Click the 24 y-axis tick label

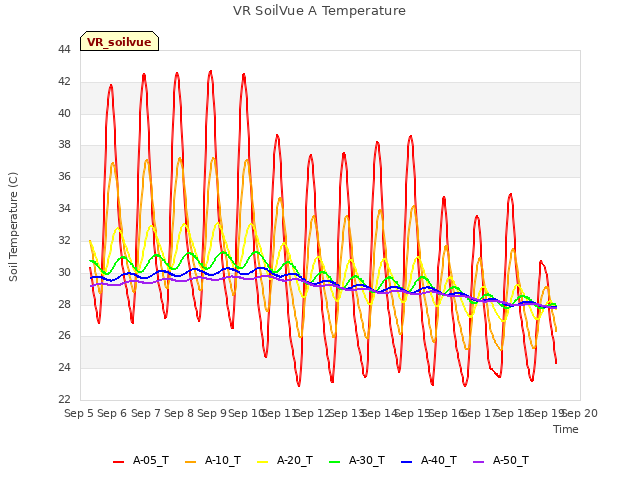(64, 367)
